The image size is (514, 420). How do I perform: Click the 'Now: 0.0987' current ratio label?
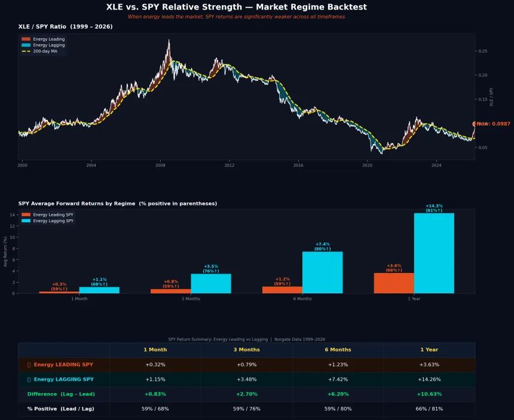(x=492, y=124)
